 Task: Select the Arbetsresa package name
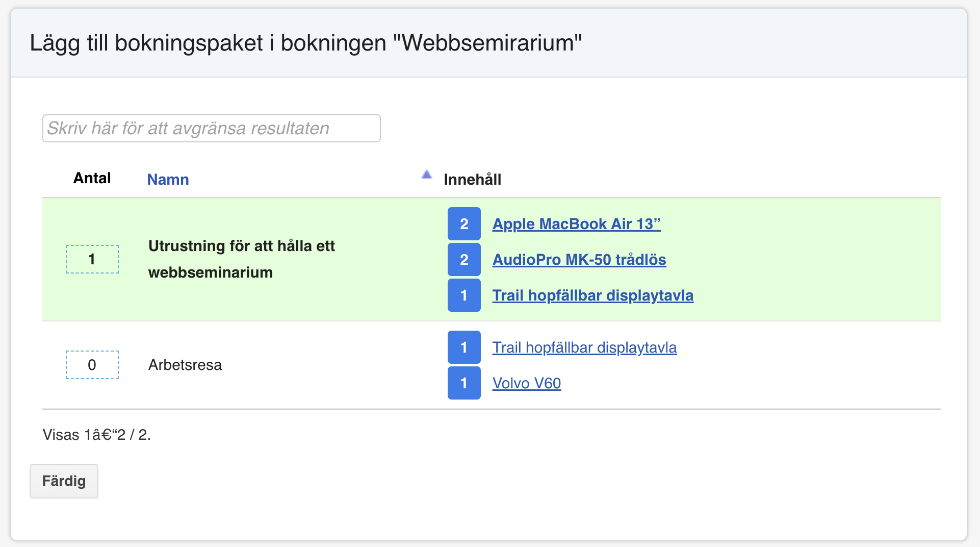[x=185, y=365]
